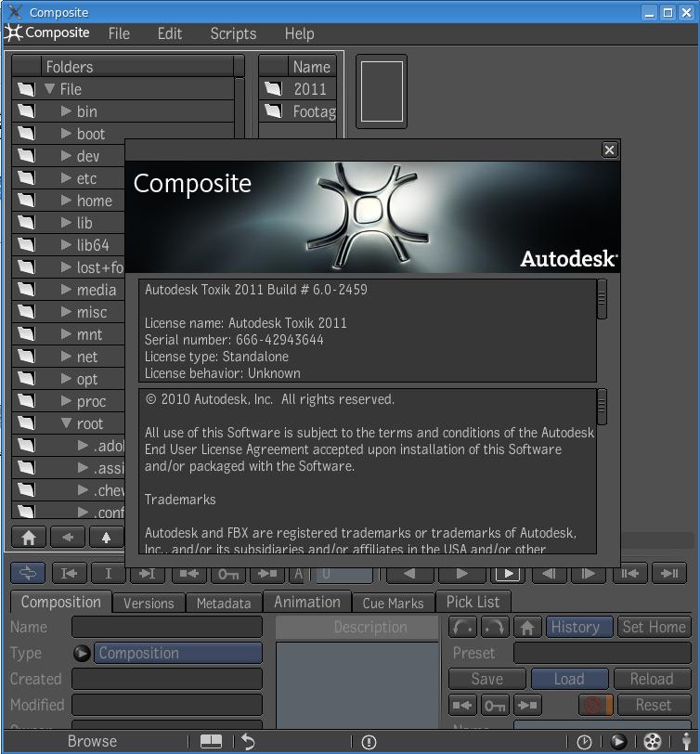Image resolution: width=700 pixels, height=754 pixels.
Task: Click the next key icon left of autokey
Action: tap(527, 705)
